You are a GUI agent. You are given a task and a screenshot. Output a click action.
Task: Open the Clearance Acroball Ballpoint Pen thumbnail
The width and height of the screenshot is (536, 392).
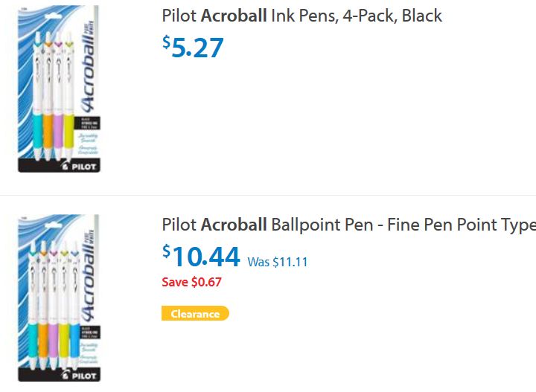[x=58, y=298]
